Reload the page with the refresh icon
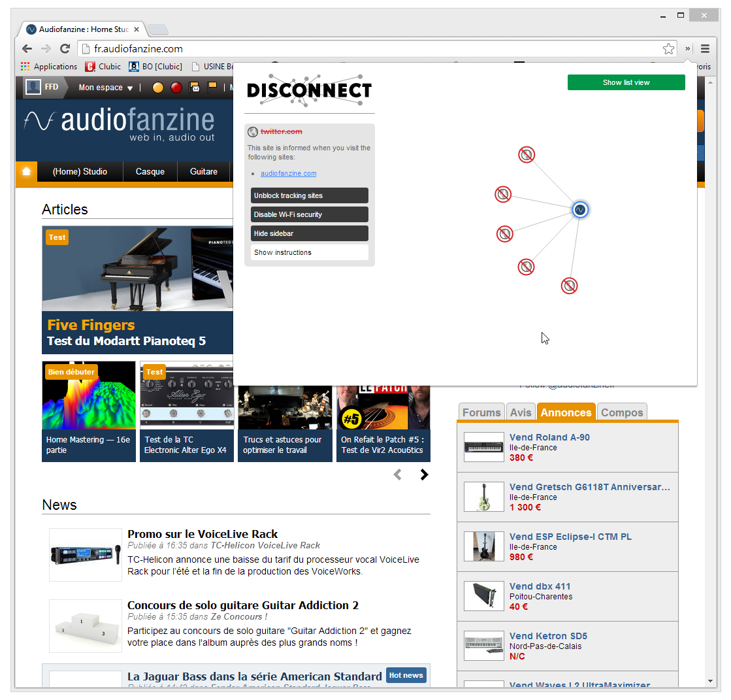The width and height of the screenshot is (731, 700). 65,48
